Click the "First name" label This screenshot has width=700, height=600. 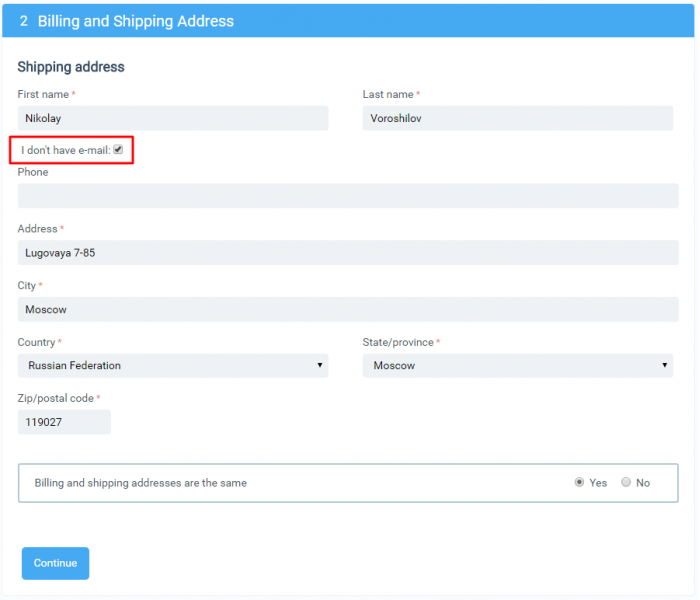tap(43, 94)
